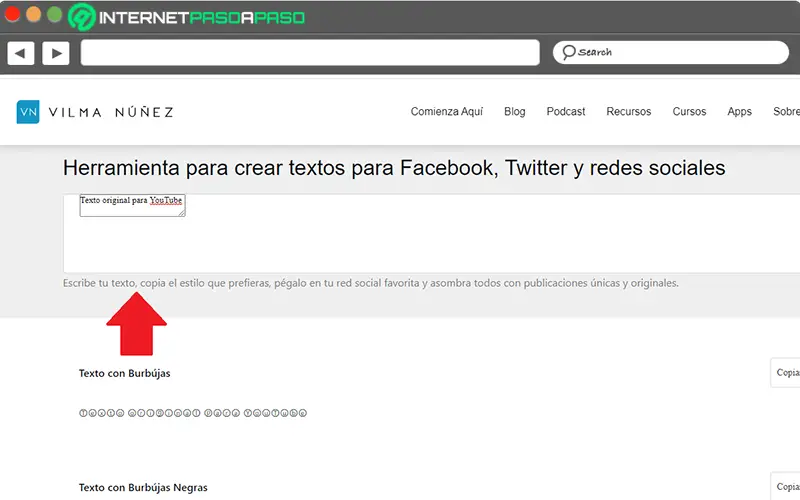Open the Podcast menu item

click(566, 112)
